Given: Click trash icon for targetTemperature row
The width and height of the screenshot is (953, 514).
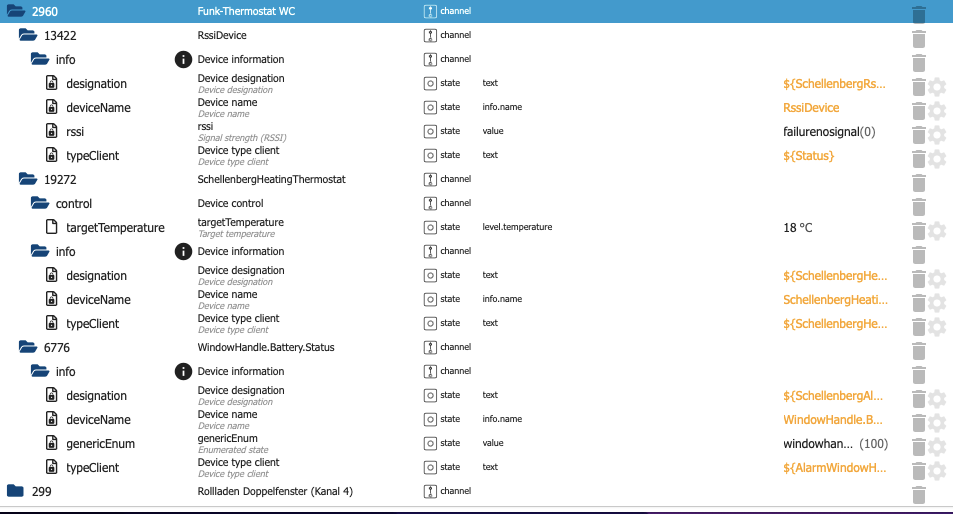Looking at the screenshot, I should pos(918,231).
